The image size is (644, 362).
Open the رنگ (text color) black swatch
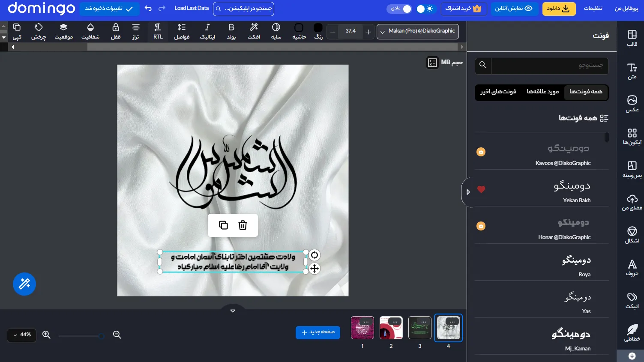318,28
